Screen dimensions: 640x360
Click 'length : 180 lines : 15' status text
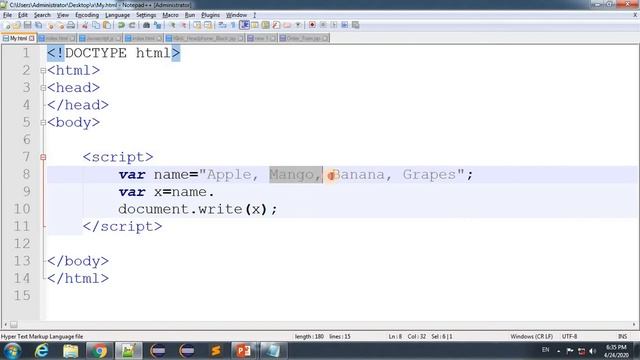point(322,336)
